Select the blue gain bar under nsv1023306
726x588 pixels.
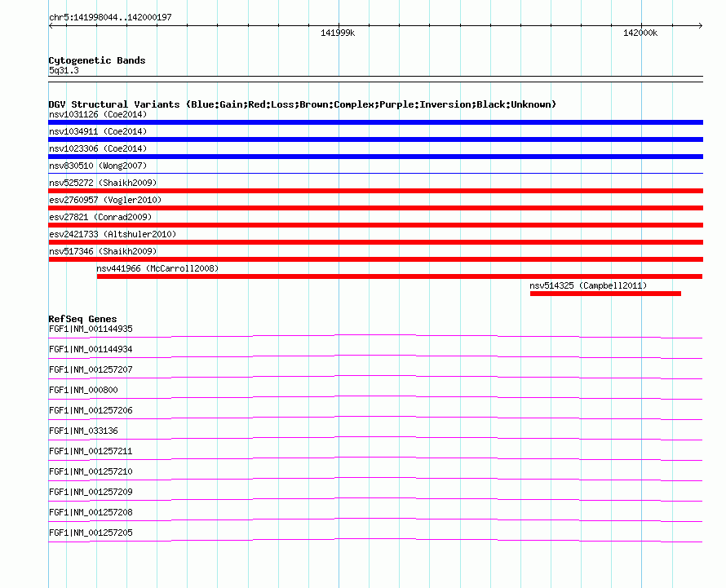375,157
